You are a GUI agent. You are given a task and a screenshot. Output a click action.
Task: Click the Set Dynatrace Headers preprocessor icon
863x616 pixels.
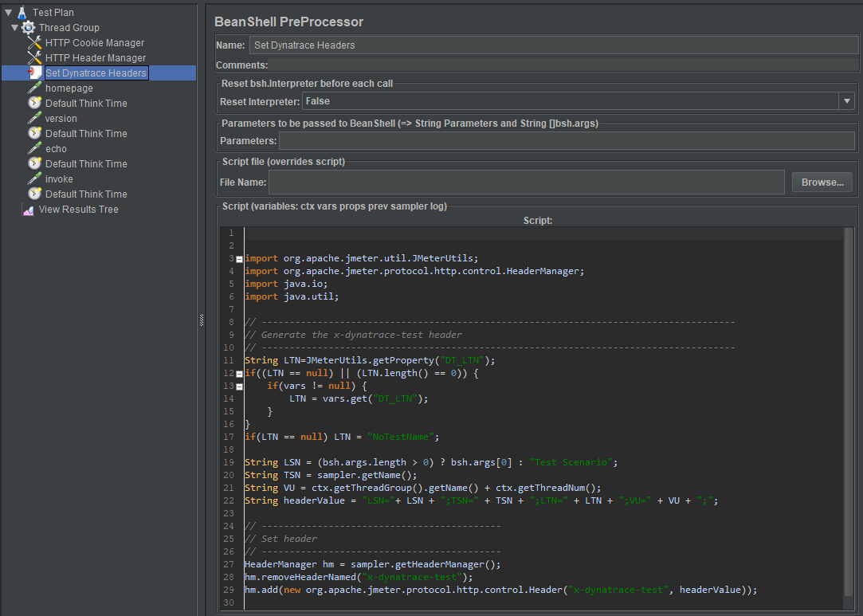[x=35, y=73]
